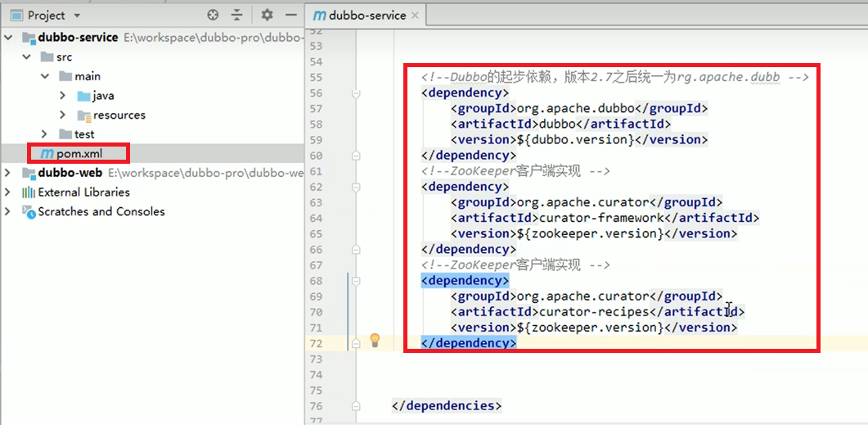
Task: Click the Dubbo comment on line 55
Action: click(x=615, y=78)
